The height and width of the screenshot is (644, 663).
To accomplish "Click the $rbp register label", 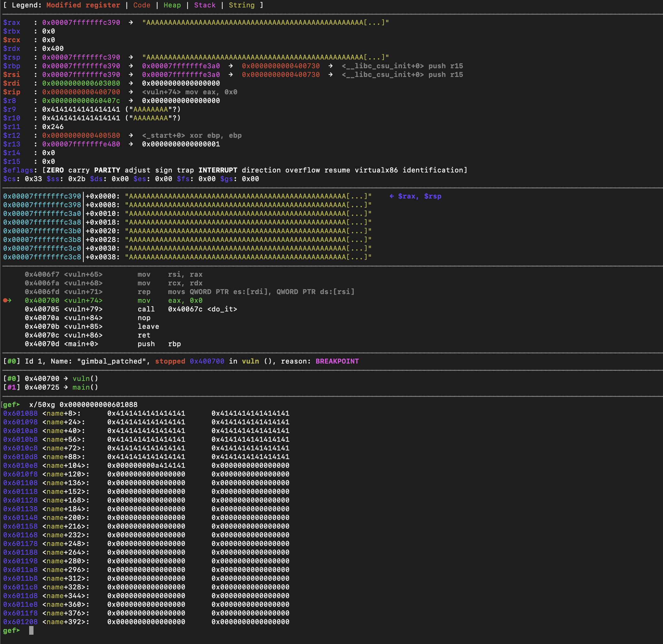I will click(x=11, y=66).
